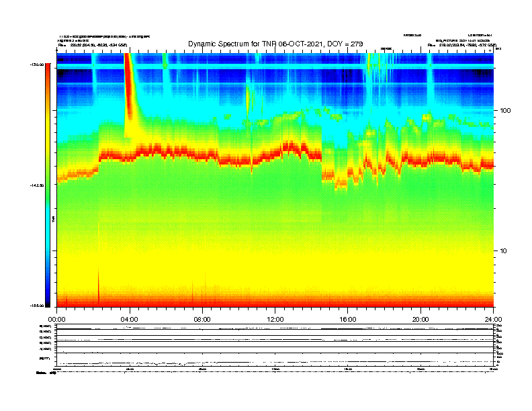
Task: Click the 08:00 time axis label
Action: [202, 320]
